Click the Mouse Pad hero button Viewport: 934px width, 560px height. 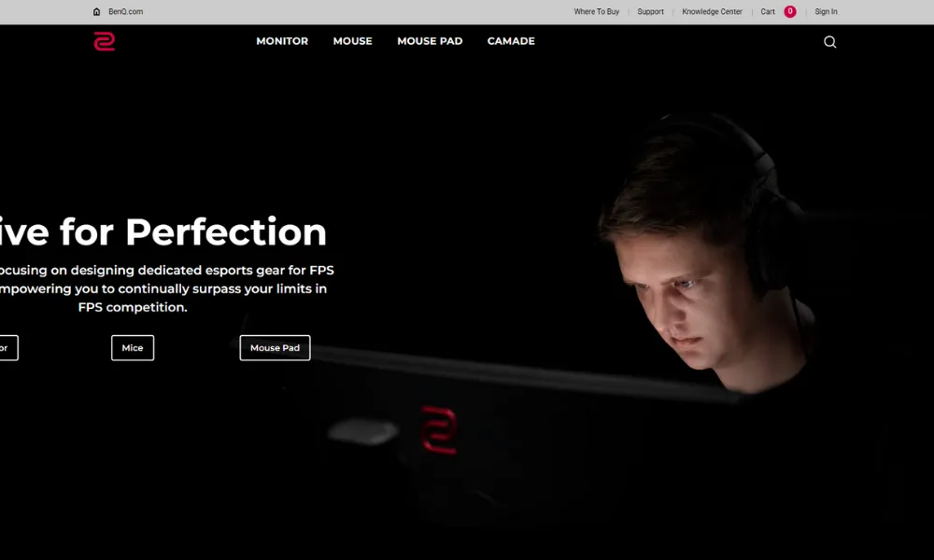pos(275,347)
